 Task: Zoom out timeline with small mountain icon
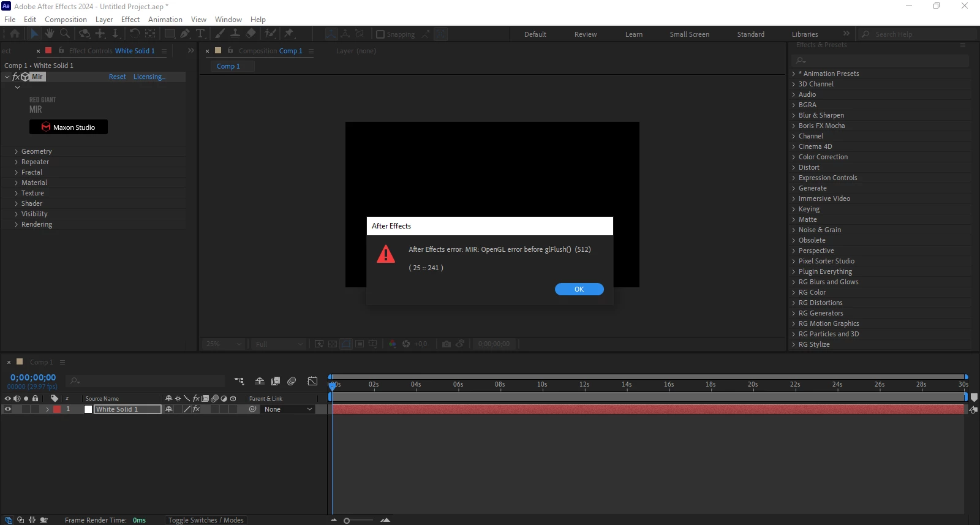pyautogui.click(x=334, y=520)
